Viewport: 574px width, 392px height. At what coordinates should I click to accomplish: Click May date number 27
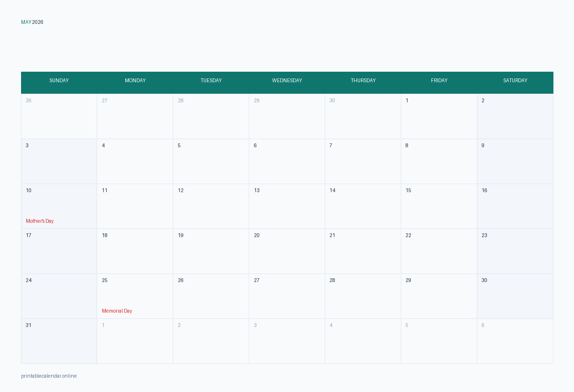257,281
